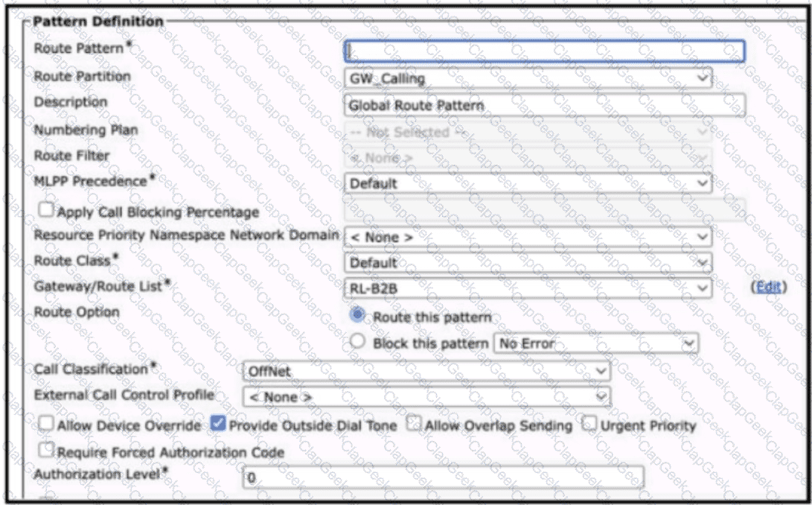The width and height of the screenshot is (812, 505).
Task: Click the Route Pattern text field
Action: point(543,51)
